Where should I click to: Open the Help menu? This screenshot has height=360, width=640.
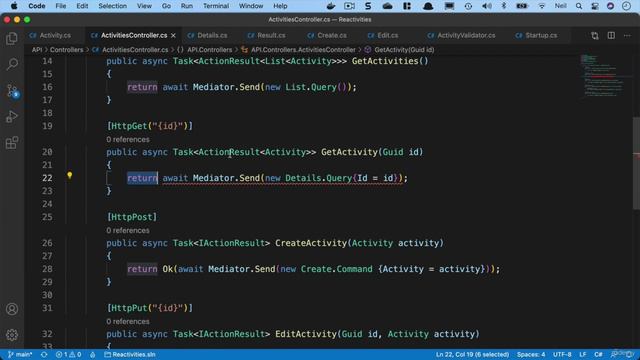(x=280, y=6)
